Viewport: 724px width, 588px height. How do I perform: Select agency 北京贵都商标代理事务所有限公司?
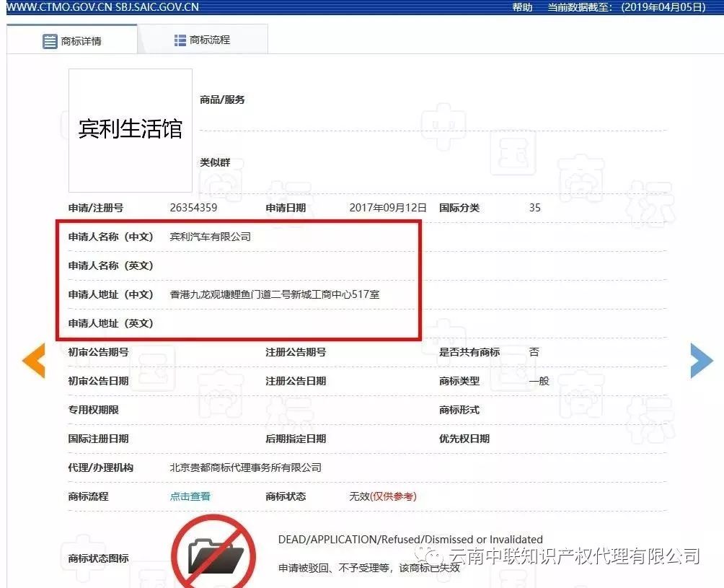(246, 468)
